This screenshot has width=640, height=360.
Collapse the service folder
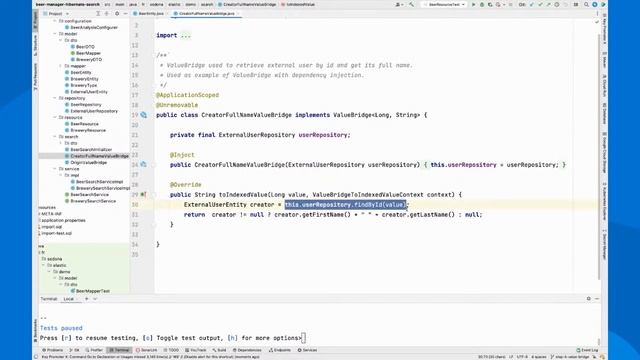point(56,169)
